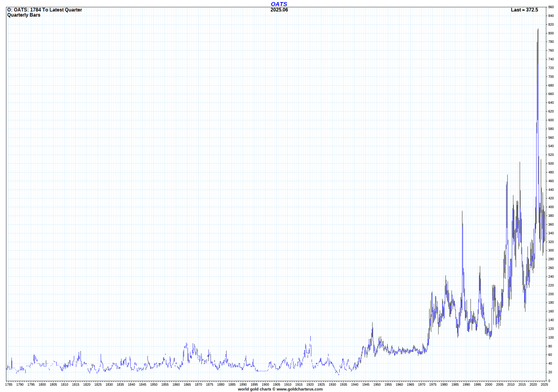Click the 700 y-axis value label
Viewport: 558px width, 392px height.
551,77
